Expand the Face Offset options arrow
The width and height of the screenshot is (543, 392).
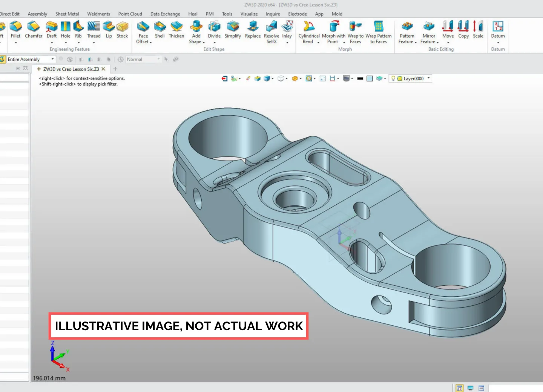coord(150,42)
